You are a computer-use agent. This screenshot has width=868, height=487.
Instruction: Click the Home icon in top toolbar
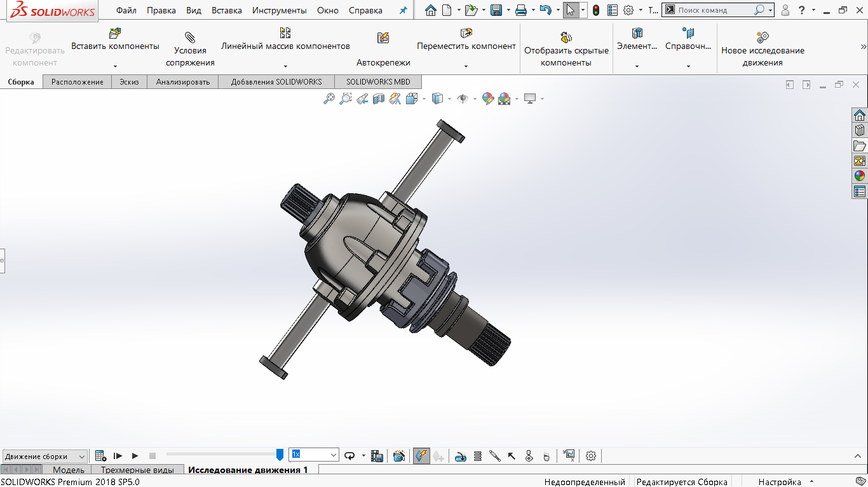click(x=431, y=10)
